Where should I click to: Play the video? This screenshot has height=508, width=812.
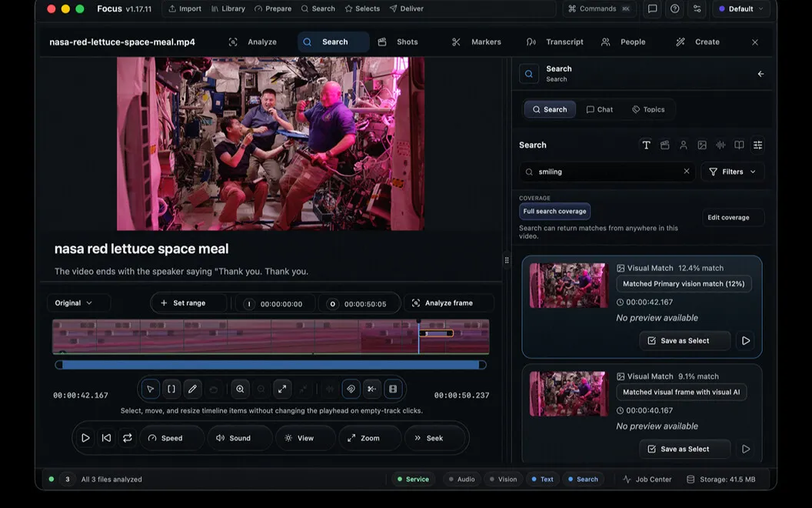(85, 438)
